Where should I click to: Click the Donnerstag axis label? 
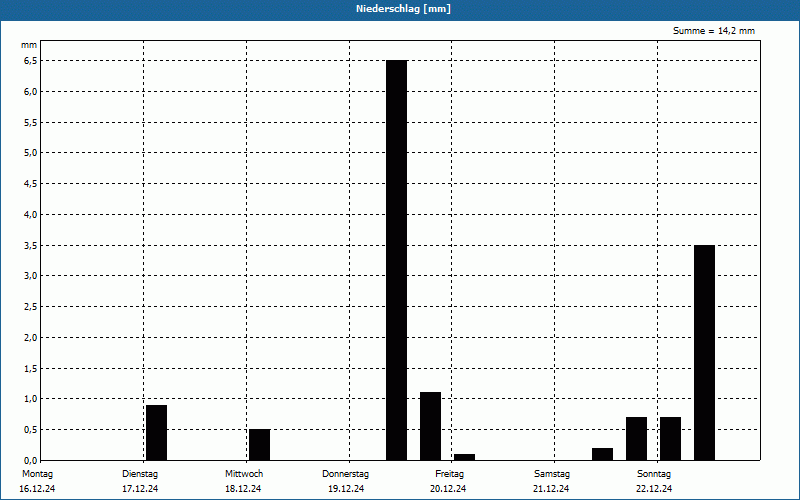pyautogui.click(x=345, y=474)
